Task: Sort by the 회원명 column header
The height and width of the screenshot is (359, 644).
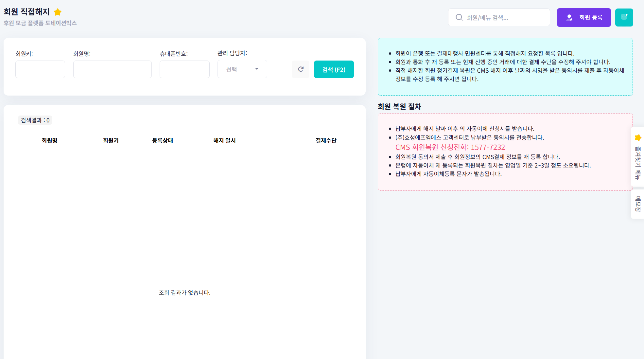Action: pos(49,140)
